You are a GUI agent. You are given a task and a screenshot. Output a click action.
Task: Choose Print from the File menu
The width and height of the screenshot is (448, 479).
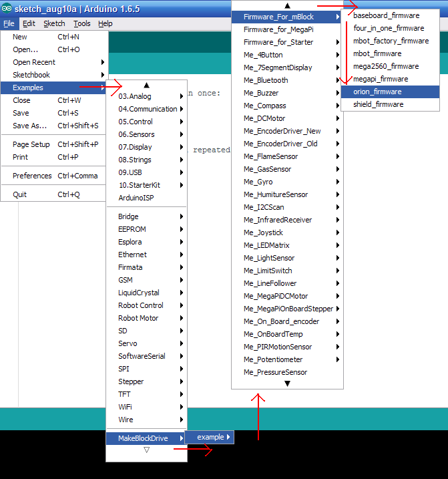(53, 157)
